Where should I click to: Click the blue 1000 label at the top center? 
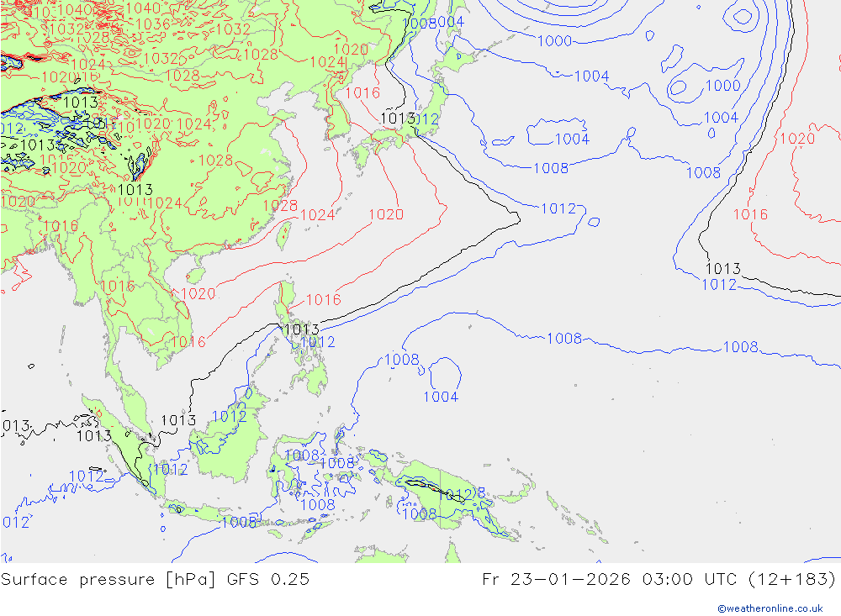click(x=554, y=41)
